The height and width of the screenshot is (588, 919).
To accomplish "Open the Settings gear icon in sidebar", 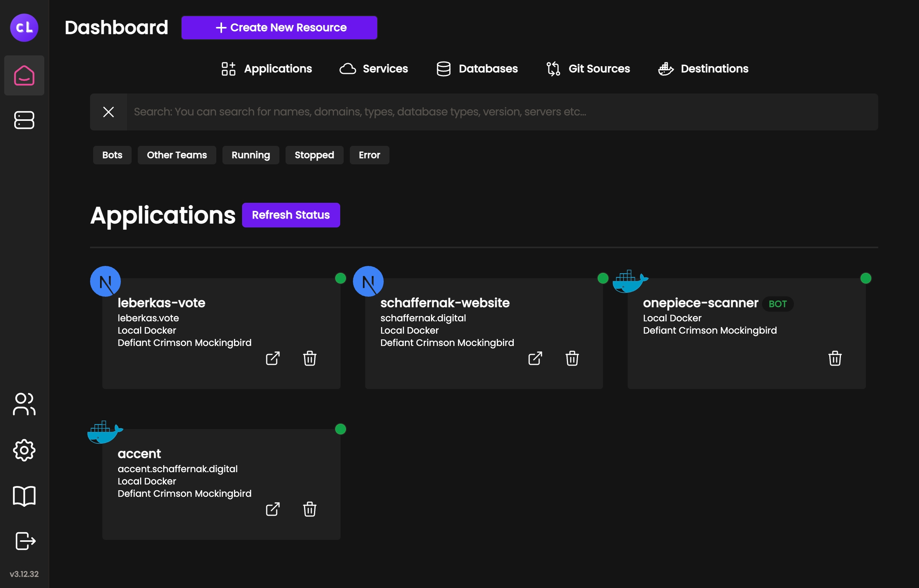I will click(24, 450).
